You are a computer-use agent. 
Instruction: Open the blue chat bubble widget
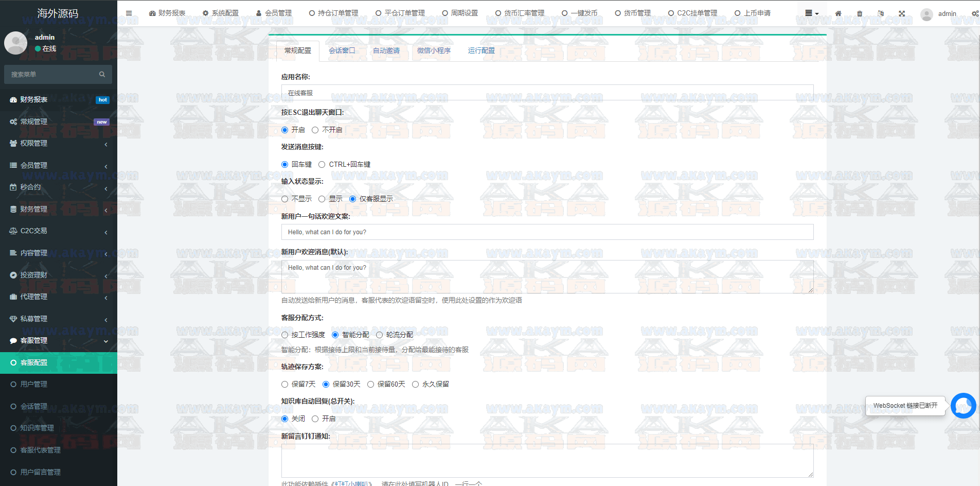coord(963,406)
